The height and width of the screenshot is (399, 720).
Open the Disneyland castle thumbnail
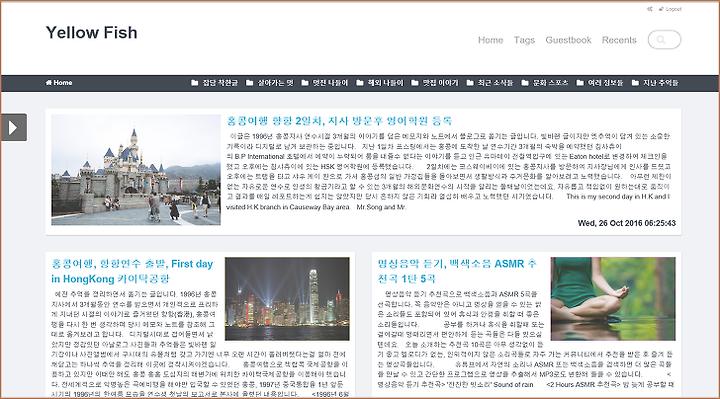136,170
